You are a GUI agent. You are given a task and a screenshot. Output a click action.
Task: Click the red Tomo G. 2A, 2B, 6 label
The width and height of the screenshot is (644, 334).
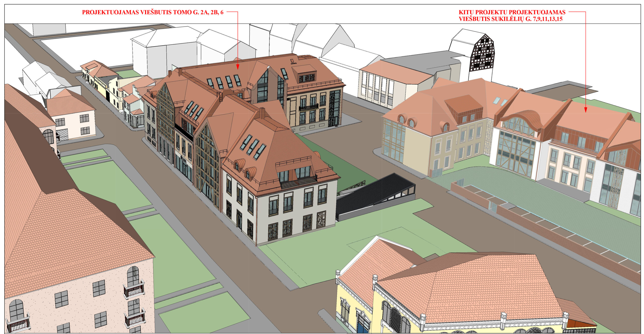coord(152,12)
